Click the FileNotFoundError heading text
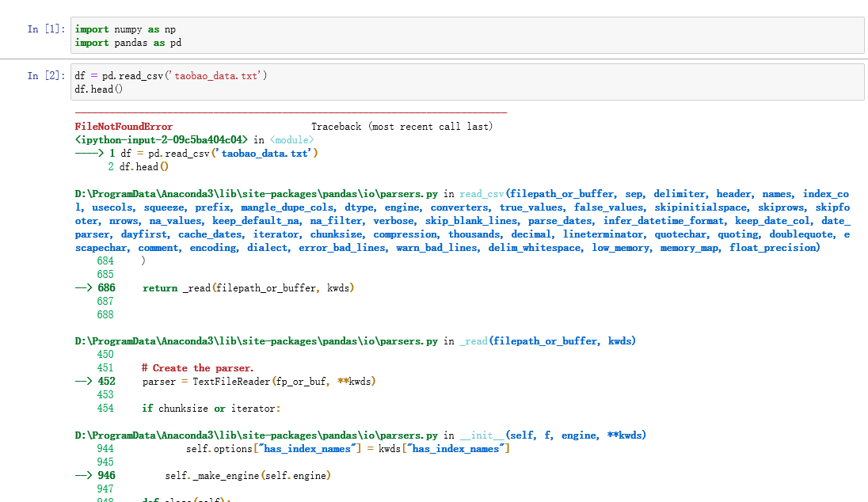This screenshot has width=868, height=502. coord(124,127)
